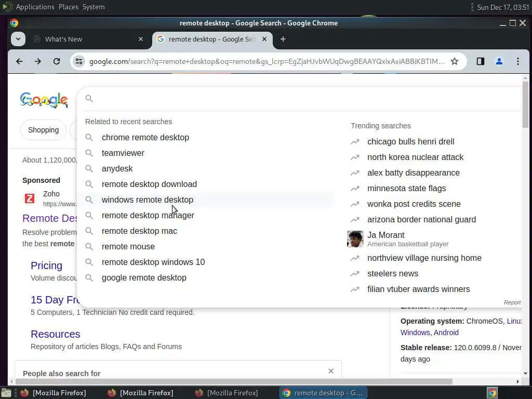Open the System menu in top panel
Screen dimensions: 532x399
pyautogui.click(x=94, y=7)
